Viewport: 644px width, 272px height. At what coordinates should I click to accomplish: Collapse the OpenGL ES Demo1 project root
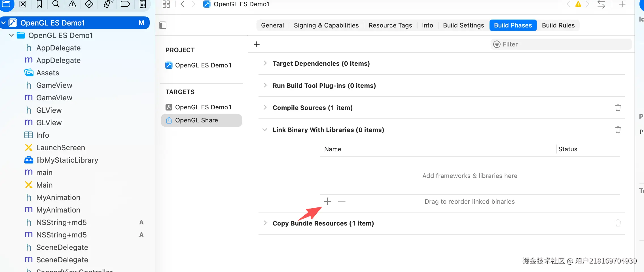(4, 23)
